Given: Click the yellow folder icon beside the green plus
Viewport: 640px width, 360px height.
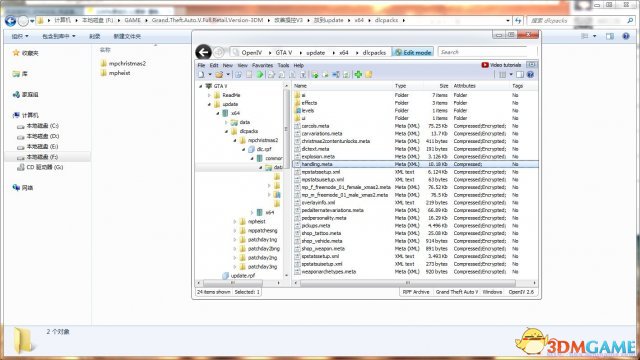Looking at the screenshot, I should 369,74.
